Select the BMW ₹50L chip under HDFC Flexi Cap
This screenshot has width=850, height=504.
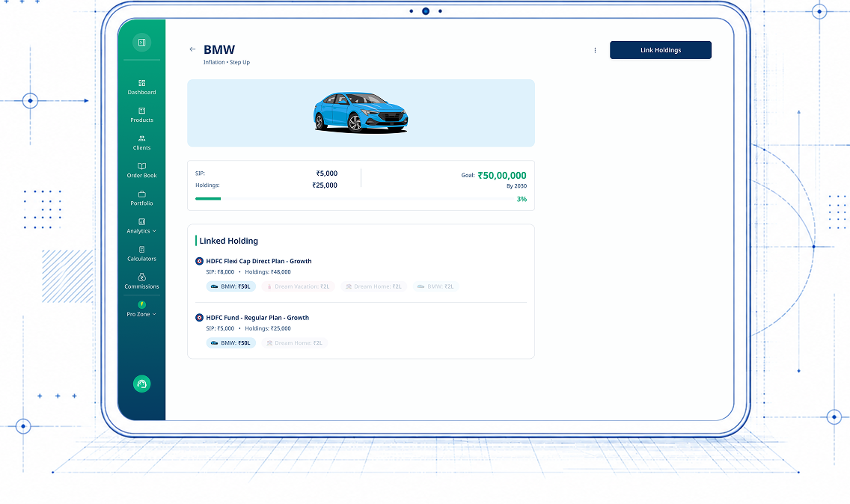pyautogui.click(x=230, y=286)
